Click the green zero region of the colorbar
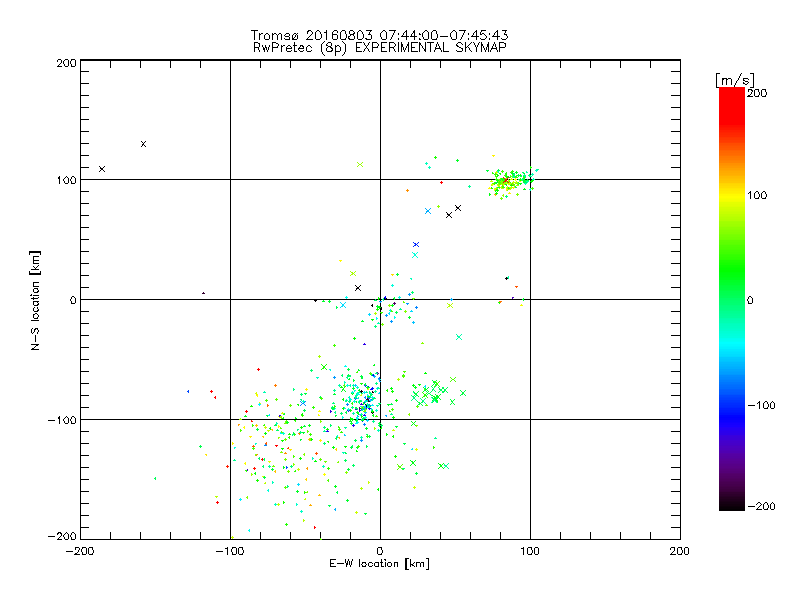Screen dimensions: 800x600 pyautogui.click(x=732, y=299)
